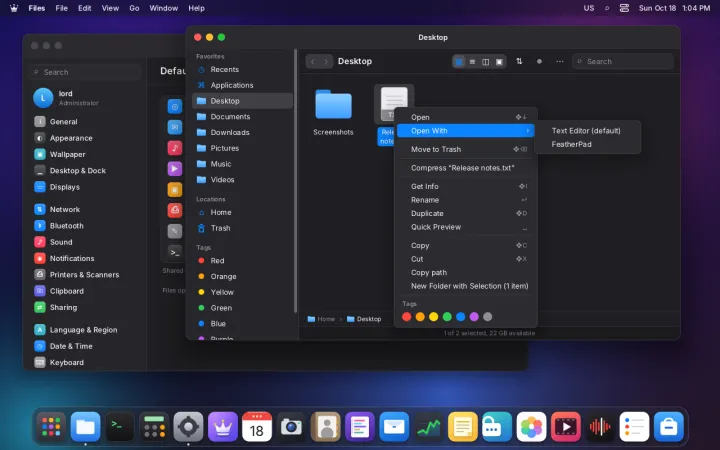Open the Launchpad grid icon in dock

(51, 427)
